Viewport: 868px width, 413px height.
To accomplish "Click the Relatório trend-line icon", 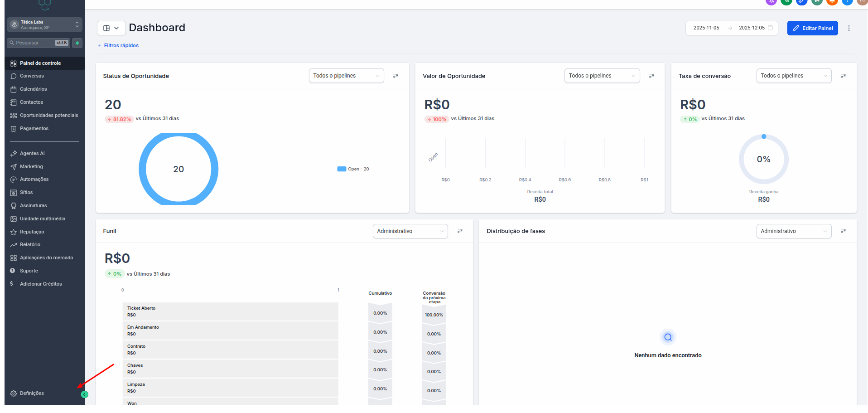I will (14, 245).
